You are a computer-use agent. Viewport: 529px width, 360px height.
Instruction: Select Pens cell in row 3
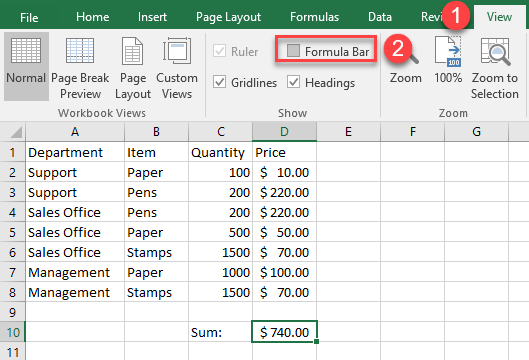[156, 192]
